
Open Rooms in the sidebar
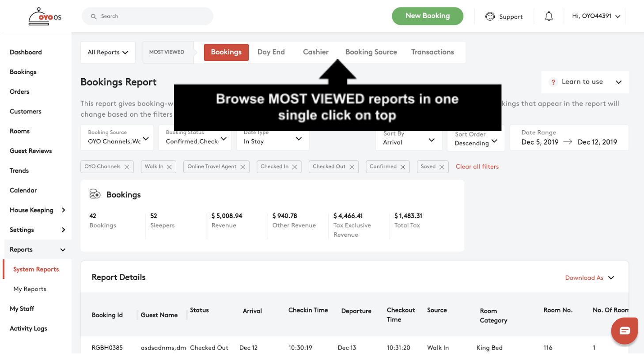[19, 131]
